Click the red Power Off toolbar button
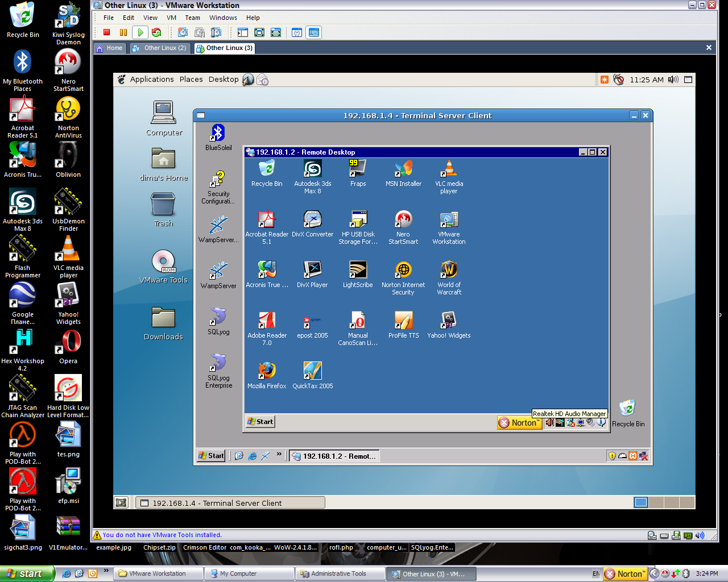728x582 pixels. [106, 32]
